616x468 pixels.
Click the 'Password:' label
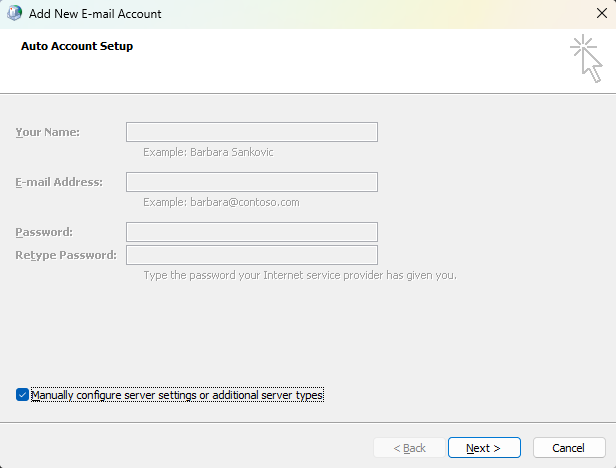[x=43, y=232]
